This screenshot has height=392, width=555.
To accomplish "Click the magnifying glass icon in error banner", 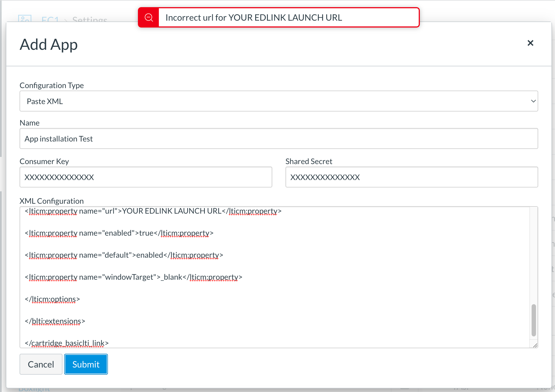I will pyautogui.click(x=149, y=17).
